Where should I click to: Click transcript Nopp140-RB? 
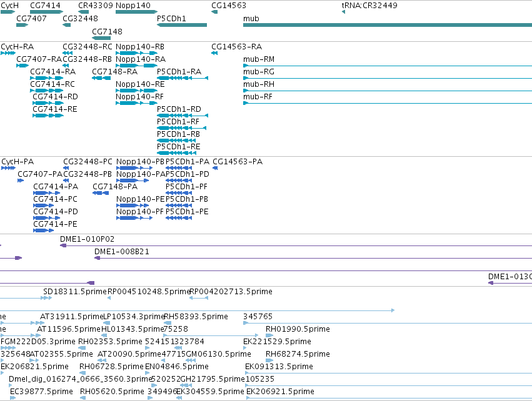(140, 47)
